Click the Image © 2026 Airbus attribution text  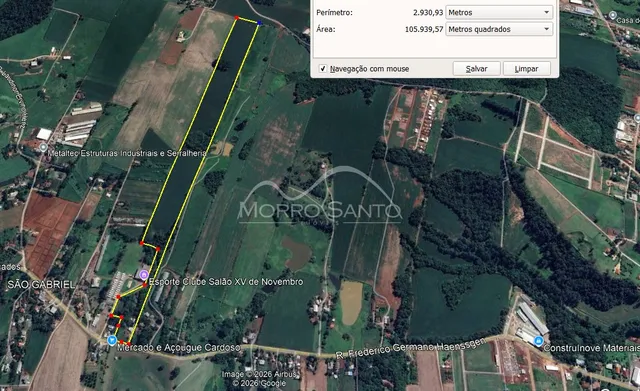tap(259, 374)
